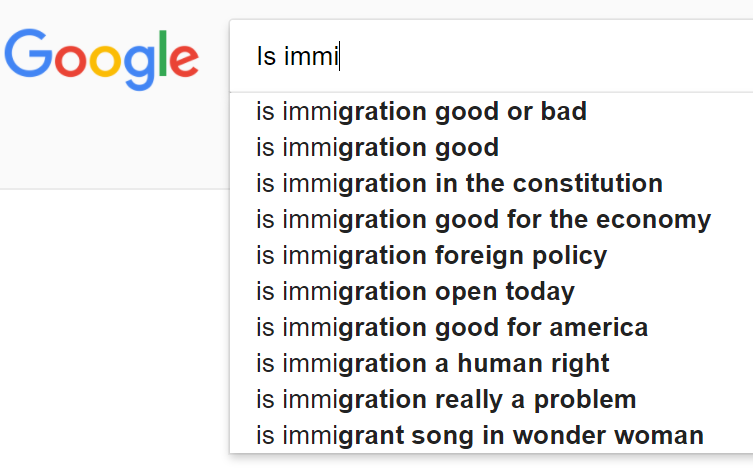
Task: Click the blank area of the search field right of the text
Action: click(550, 57)
